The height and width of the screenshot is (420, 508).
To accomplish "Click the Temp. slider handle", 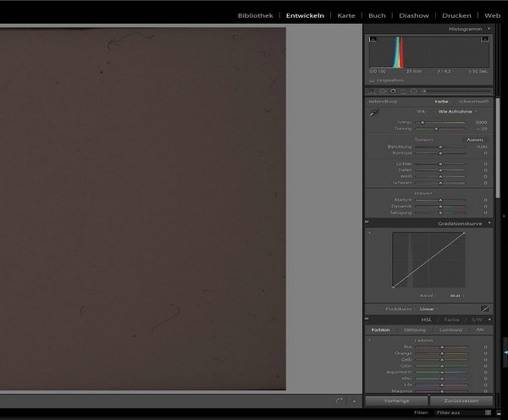I will point(422,123).
